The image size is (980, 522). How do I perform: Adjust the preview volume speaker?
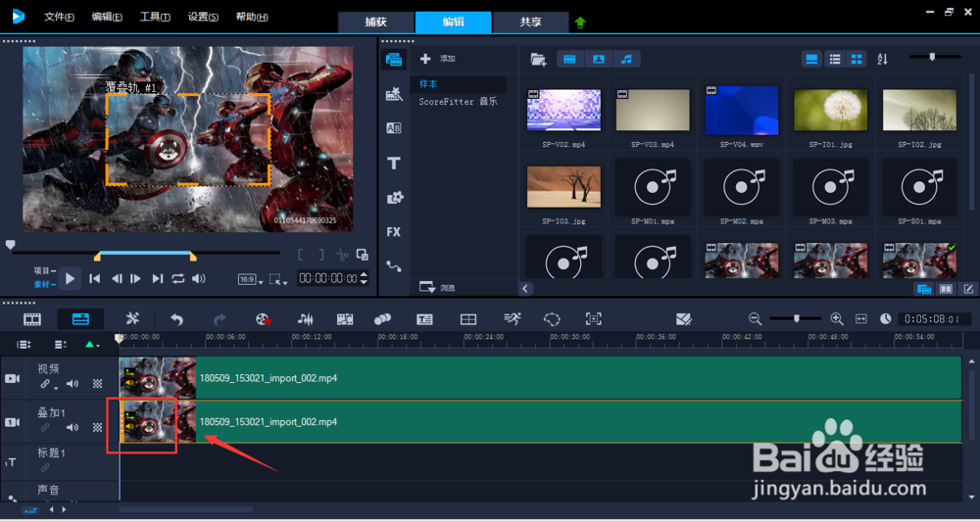point(199,278)
